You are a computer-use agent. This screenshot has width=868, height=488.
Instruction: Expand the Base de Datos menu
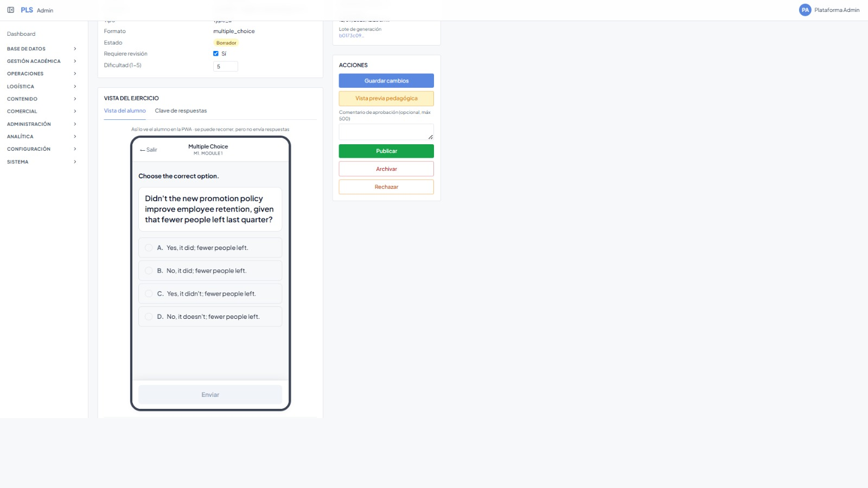(42, 49)
